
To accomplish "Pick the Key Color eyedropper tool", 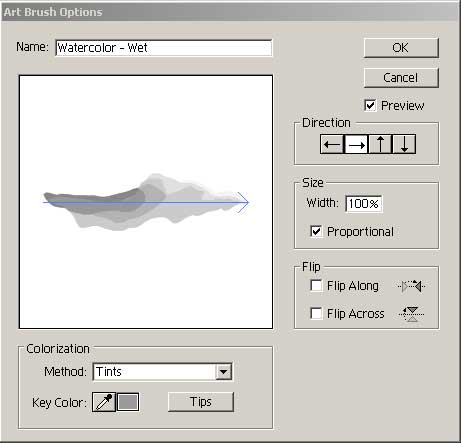I will click(x=104, y=402).
